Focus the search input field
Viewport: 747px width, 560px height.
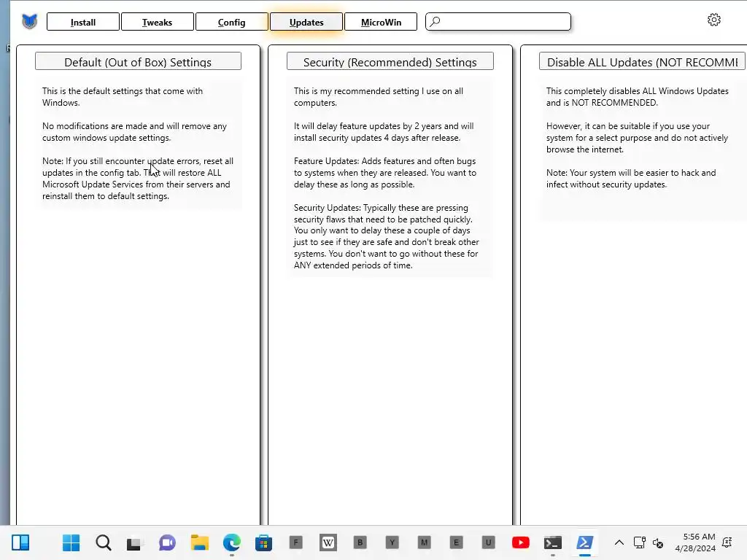coord(498,21)
